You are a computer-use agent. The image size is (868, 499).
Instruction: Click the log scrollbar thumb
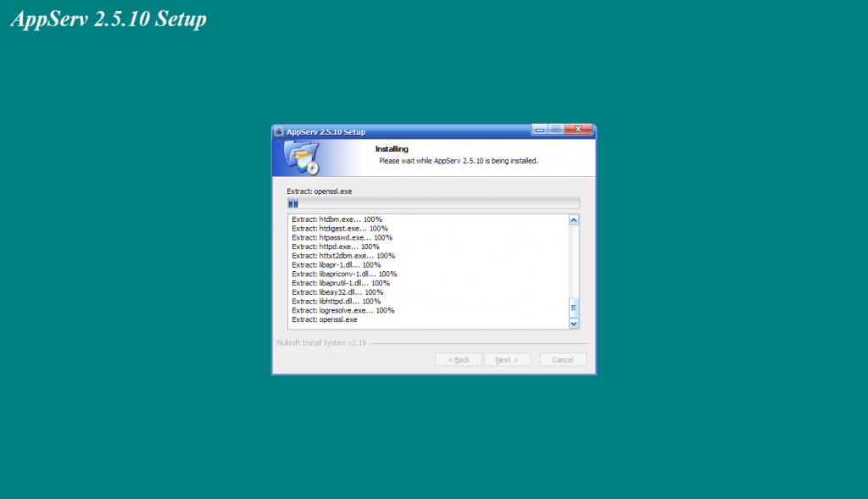pos(574,308)
